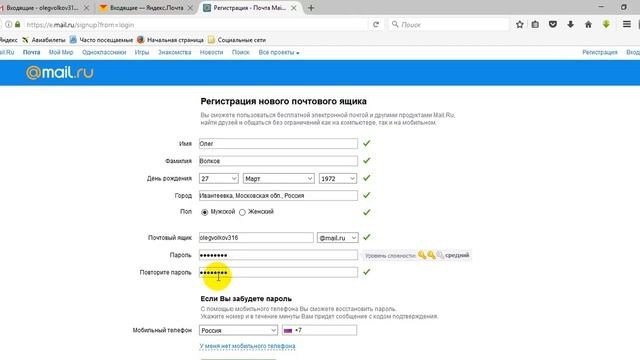Viewport: 640px width, 360px height.
Task: Click the Фамилия field containing Волков
Action: click(x=278, y=161)
